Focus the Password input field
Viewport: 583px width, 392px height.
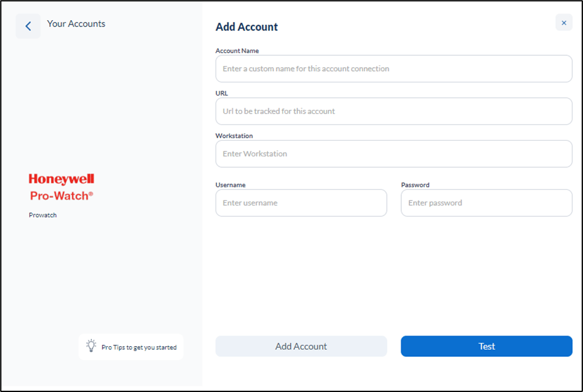pyautogui.click(x=486, y=203)
